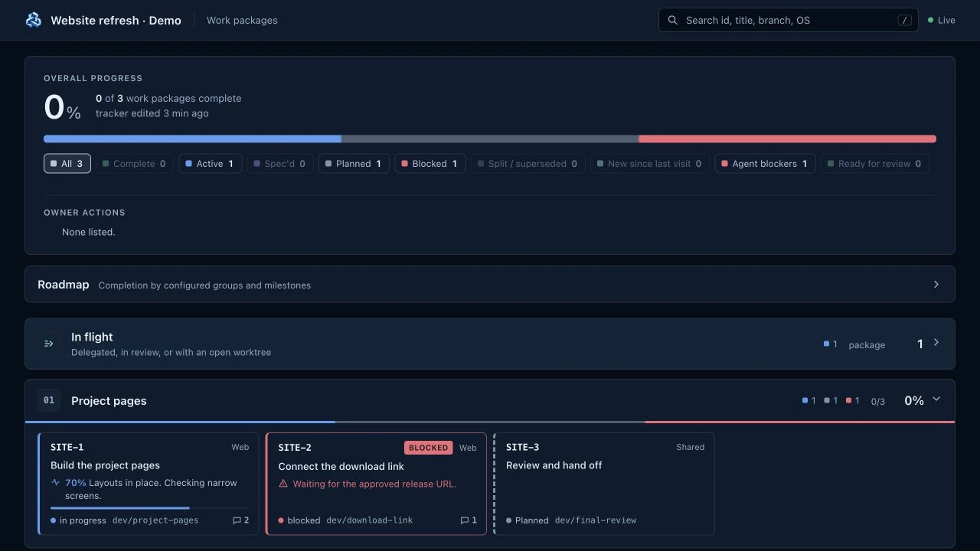Collapse the Project pages section chevron
This screenshot has width=980, height=551.
936,399
